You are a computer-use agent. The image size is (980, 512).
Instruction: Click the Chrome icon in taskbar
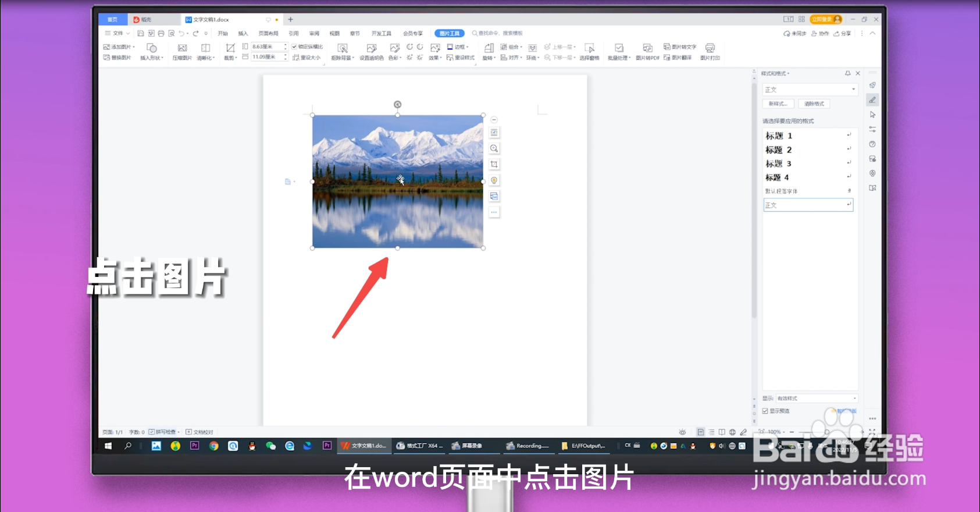pos(214,446)
